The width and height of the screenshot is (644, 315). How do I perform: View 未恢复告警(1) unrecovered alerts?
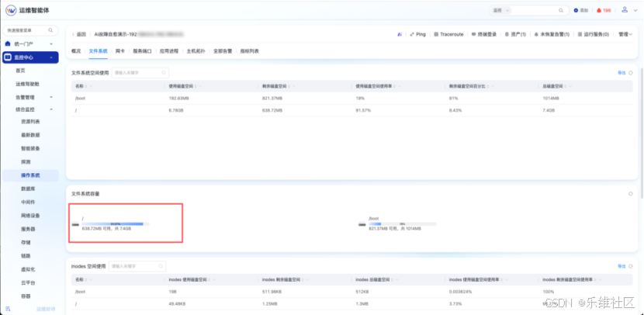(x=552, y=34)
